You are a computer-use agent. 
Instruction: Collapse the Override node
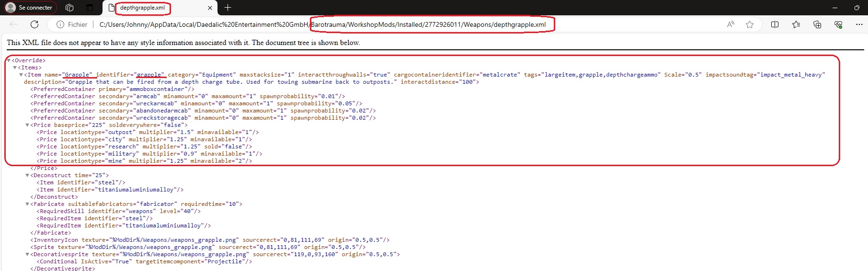point(9,60)
